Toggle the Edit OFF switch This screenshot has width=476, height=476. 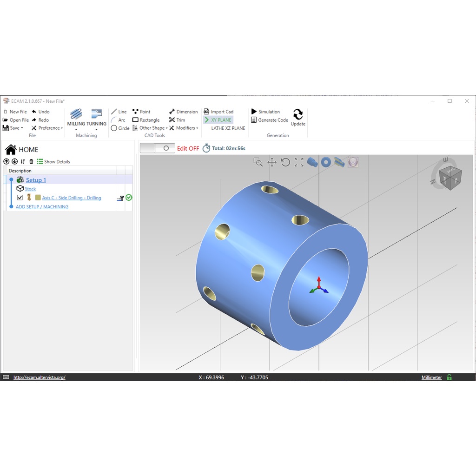tap(157, 148)
